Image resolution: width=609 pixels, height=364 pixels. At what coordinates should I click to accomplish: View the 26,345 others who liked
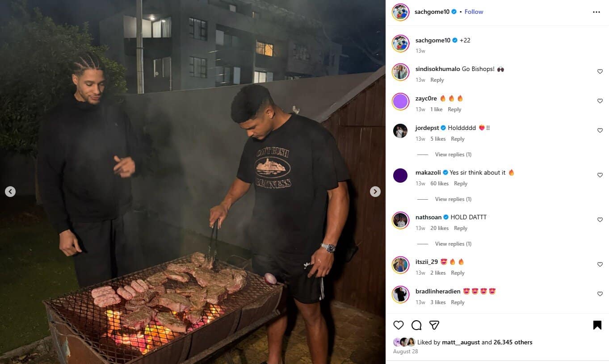[x=513, y=343]
